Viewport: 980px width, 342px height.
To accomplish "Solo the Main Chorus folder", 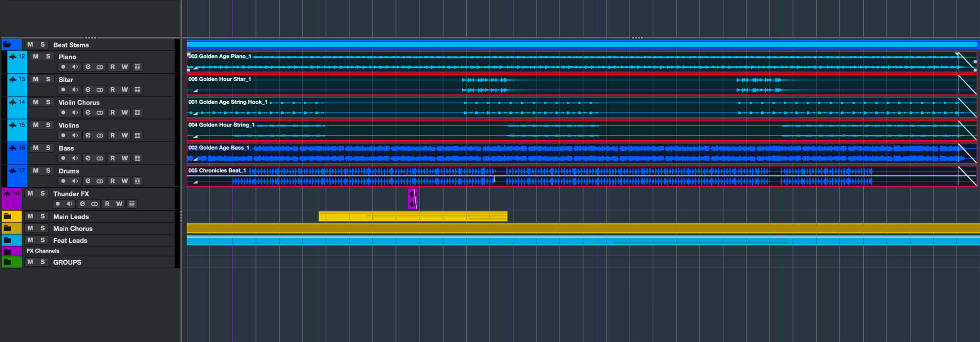I will [43, 228].
